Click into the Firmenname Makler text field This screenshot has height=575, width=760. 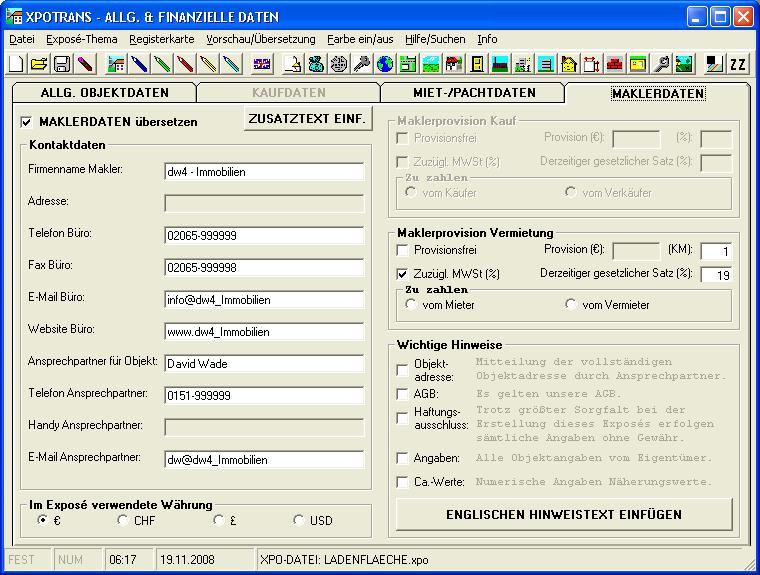pyautogui.click(x=264, y=171)
